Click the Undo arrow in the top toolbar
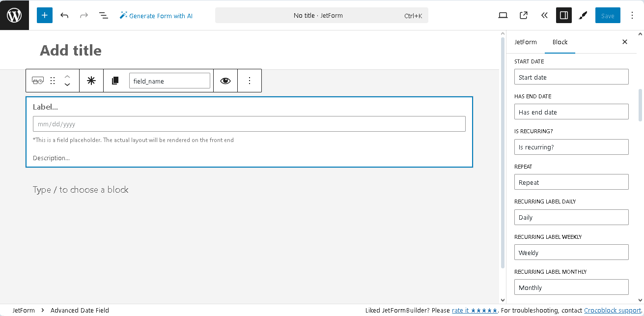Viewport: 644px width, 316px height. click(x=64, y=15)
